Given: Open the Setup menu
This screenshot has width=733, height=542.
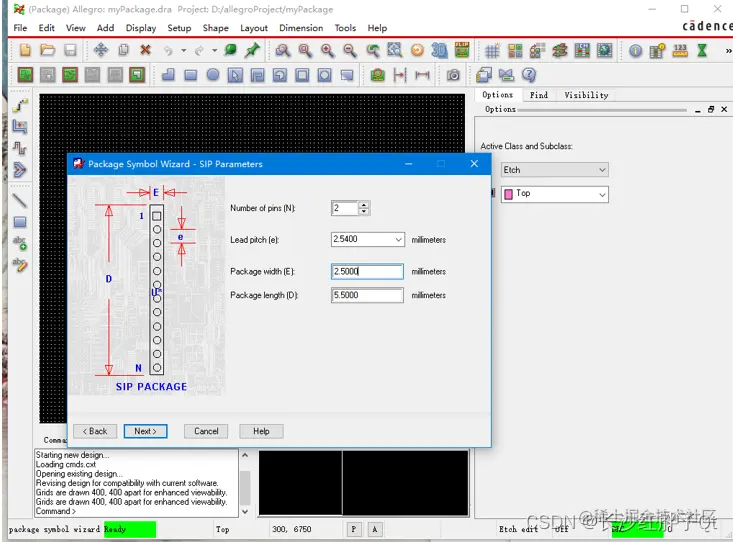Looking at the screenshot, I should tap(179, 28).
